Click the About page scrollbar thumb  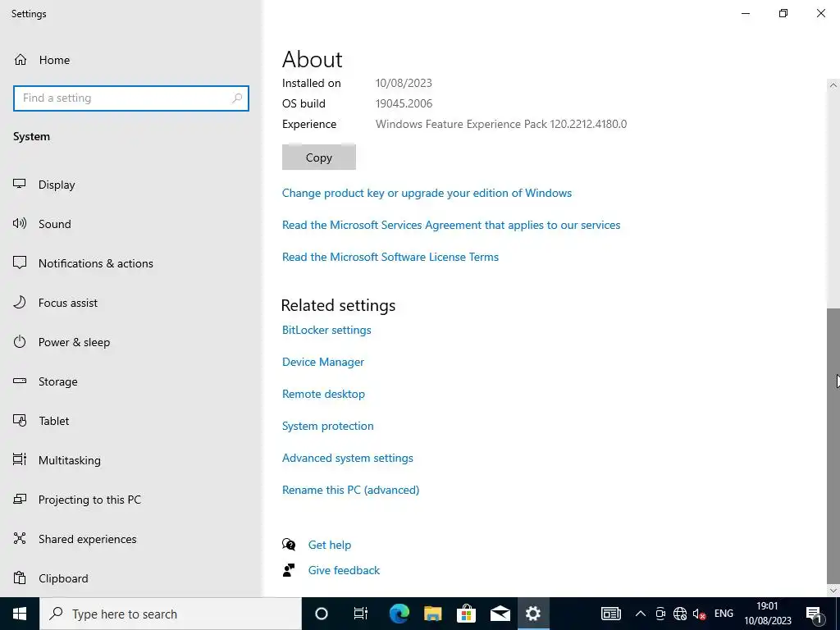coord(833,445)
